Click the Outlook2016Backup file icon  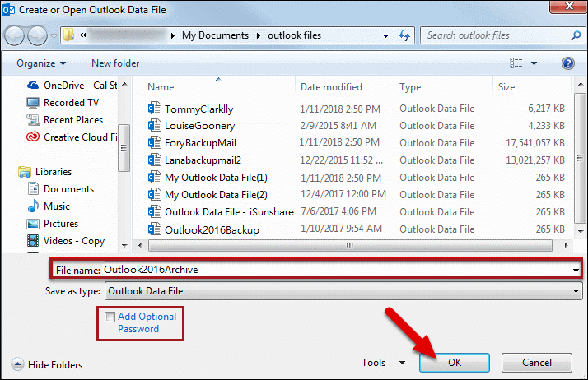[x=155, y=229]
